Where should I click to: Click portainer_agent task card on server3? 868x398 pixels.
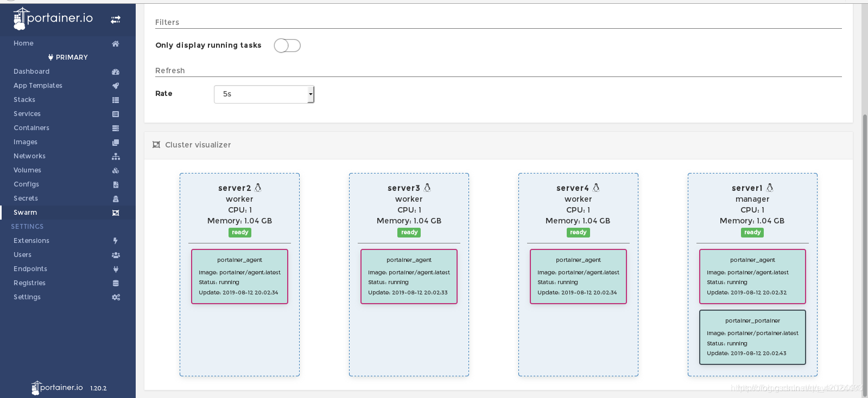(409, 277)
